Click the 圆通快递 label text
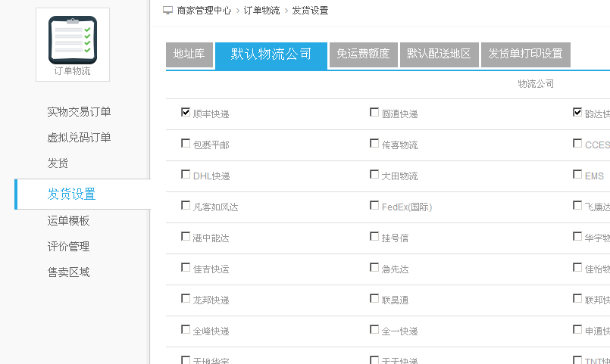Viewport: 610px width, 364px height. pyautogui.click(x=400, y=114)
